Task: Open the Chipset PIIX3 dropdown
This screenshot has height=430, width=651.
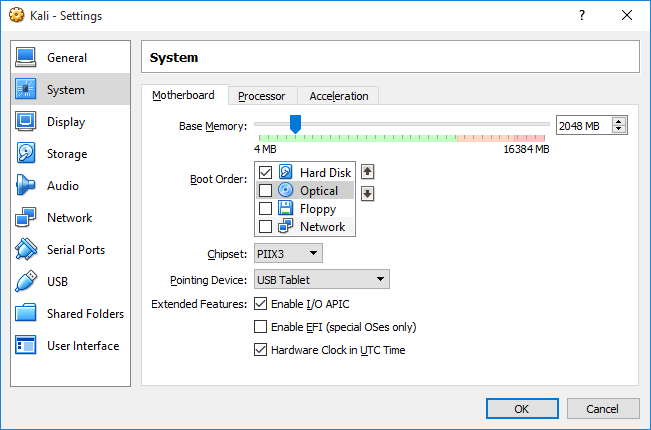Action: coord(288,254)
